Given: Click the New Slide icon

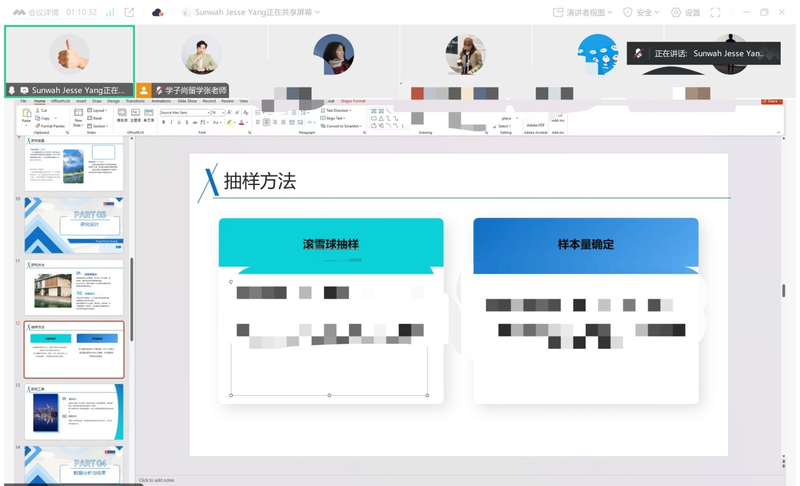Looking at the screenshot, I should click(x=78, y=112).
